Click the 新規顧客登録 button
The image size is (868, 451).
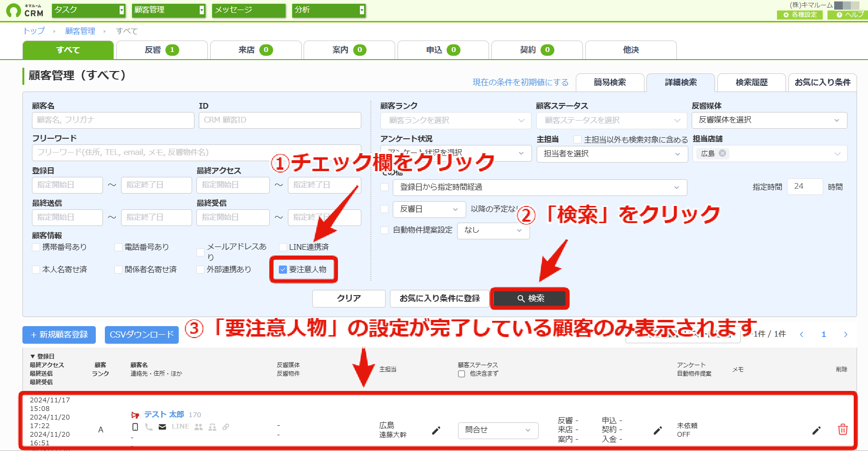[59, 335]
